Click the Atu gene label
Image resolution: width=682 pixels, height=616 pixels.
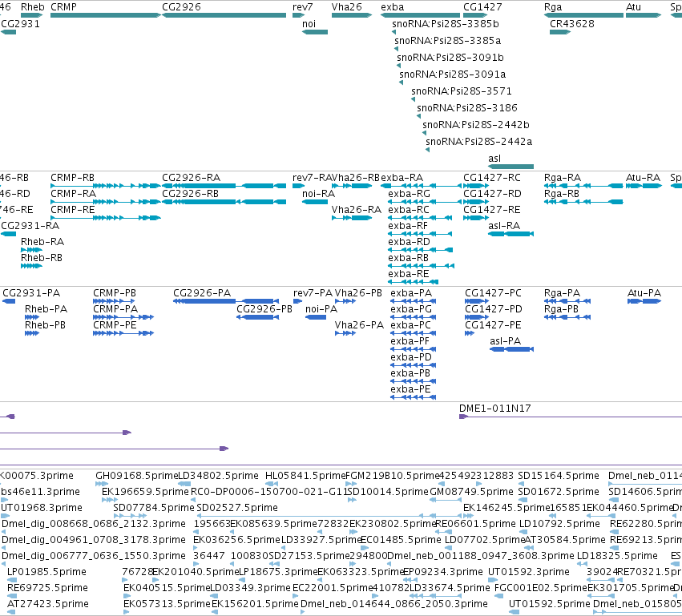click(x=633, y=7)
